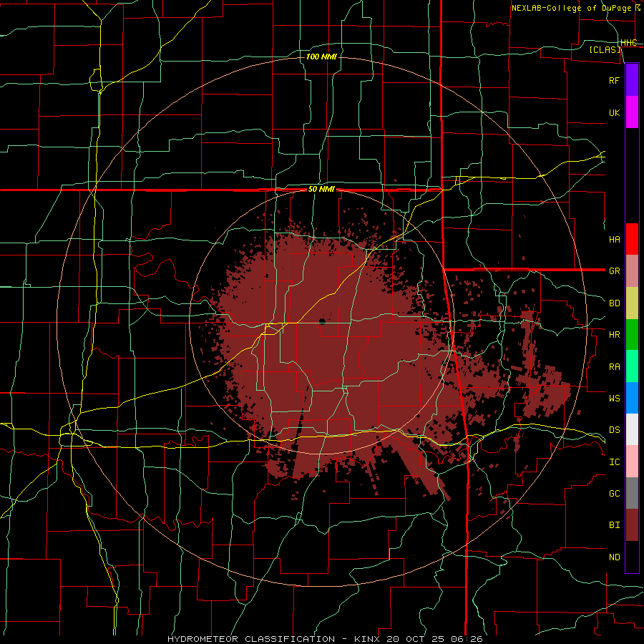Screen dimensions: 644x644
Task: Click the blue WS legend color swatch
Action: coord(632,398)
